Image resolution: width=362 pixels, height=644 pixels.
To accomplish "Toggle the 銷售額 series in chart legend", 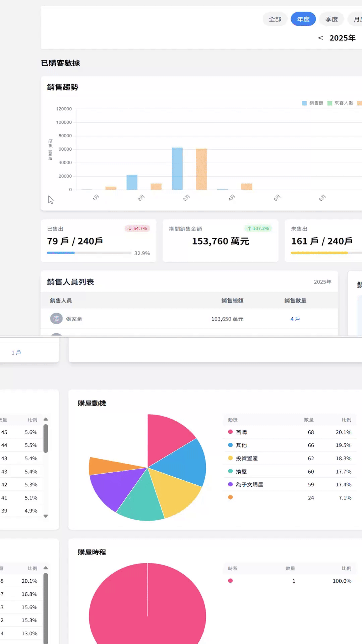I will pos(313,103).
